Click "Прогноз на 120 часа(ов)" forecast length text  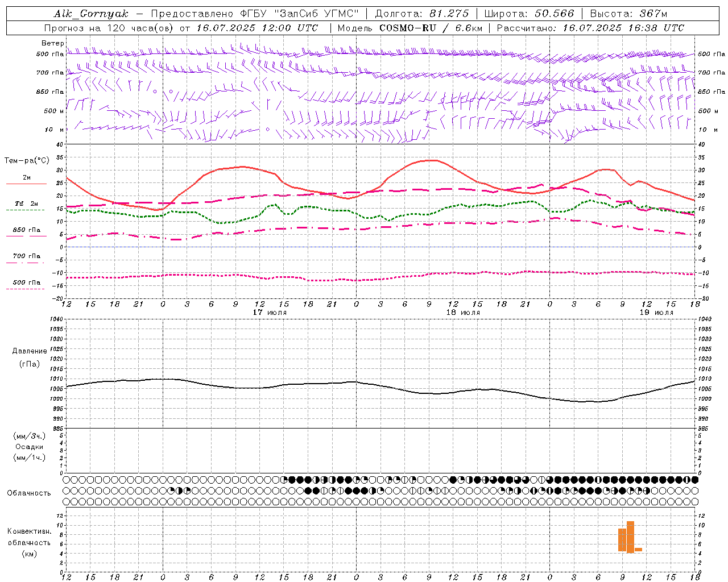coord(110,28)
